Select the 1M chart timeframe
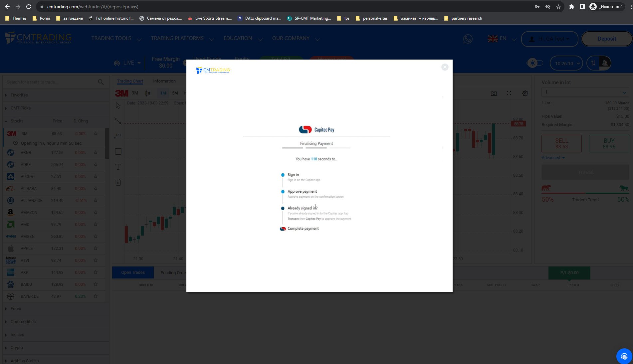Viewport: 633px width, 364px height. click(x=163, y=93)
